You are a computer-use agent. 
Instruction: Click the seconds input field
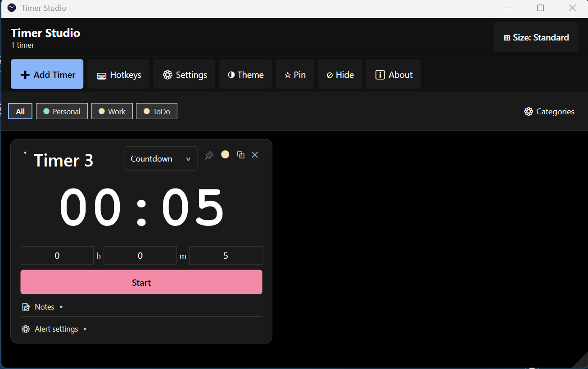(x=226, y=256)
